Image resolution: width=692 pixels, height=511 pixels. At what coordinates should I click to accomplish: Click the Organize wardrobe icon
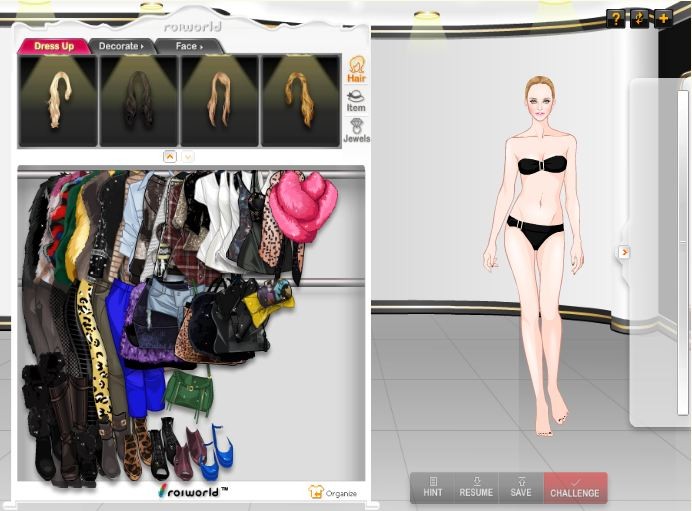click(333, 492)
